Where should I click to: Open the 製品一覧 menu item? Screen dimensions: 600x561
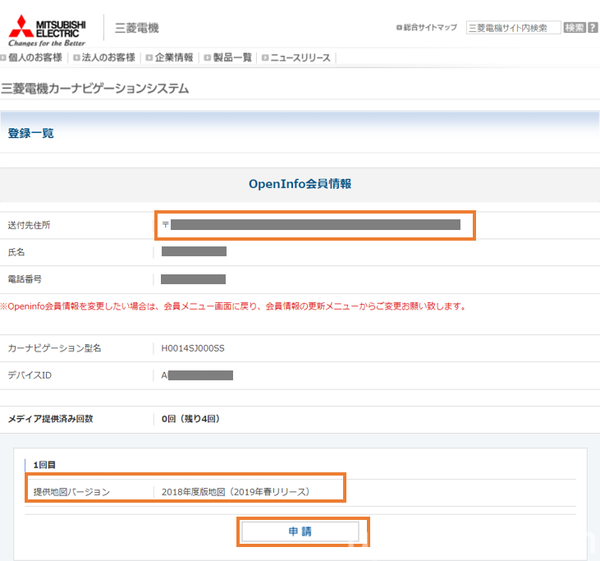232,58
